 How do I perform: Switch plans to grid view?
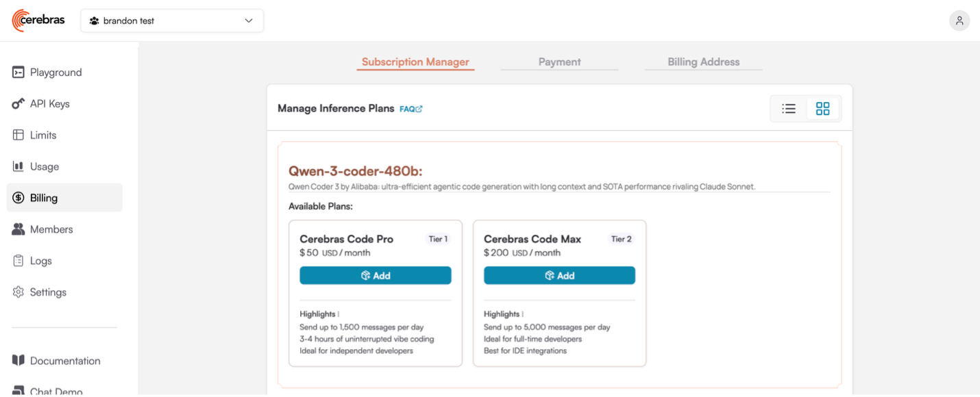(822, 109)
